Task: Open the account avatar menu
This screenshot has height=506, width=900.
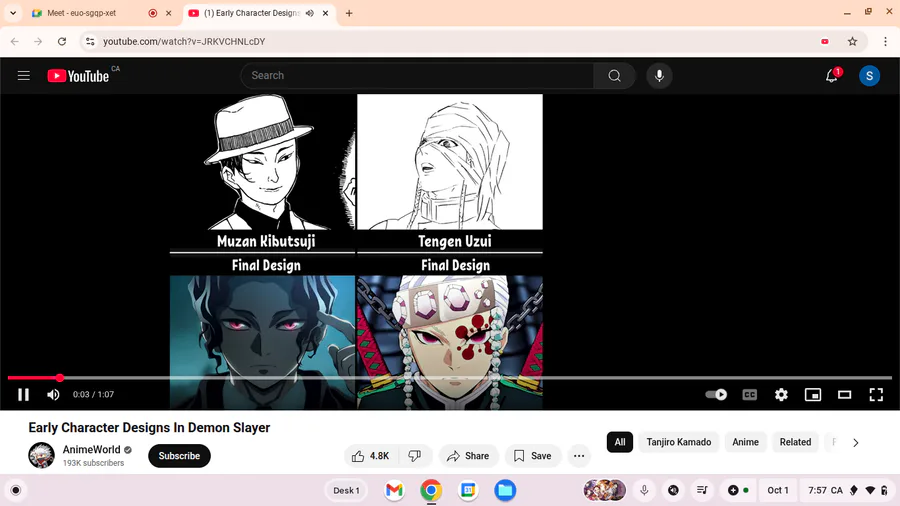Action: click(869, 76)
